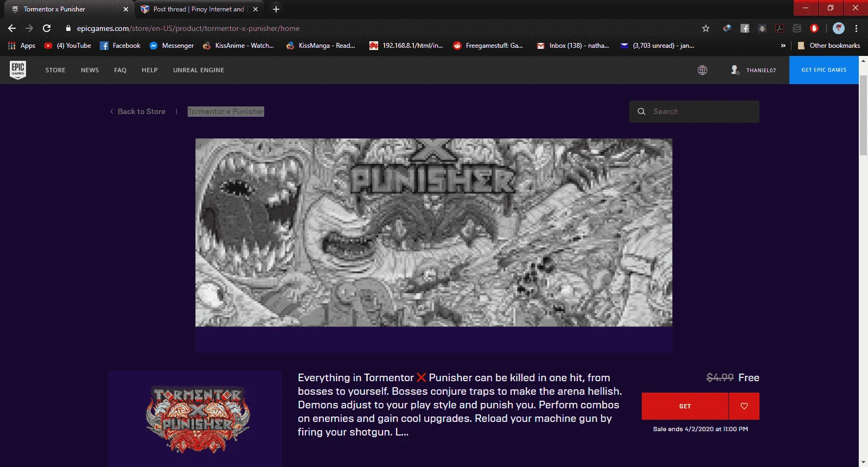Open the UNREAL ENGINE menu item
The width and height of the screenshot is (868, 467).
199,70
